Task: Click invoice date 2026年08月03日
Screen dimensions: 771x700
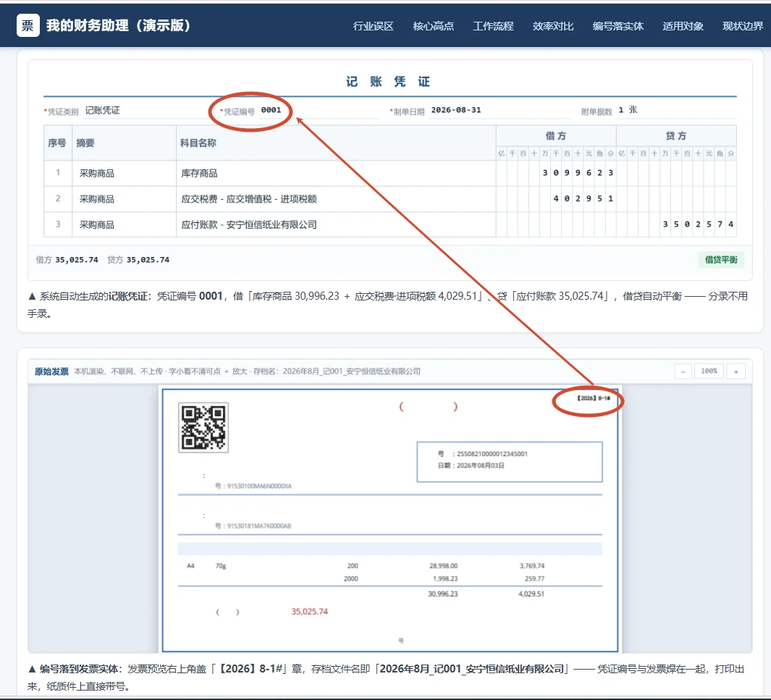Action: click(481, 465)
